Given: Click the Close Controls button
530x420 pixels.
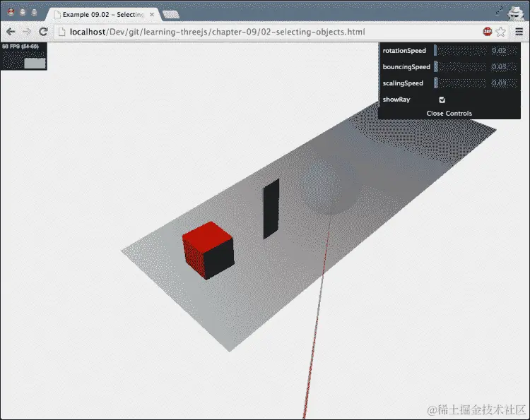Looking at the screenshot, I should pyautogui.click(x=449, y=114).
